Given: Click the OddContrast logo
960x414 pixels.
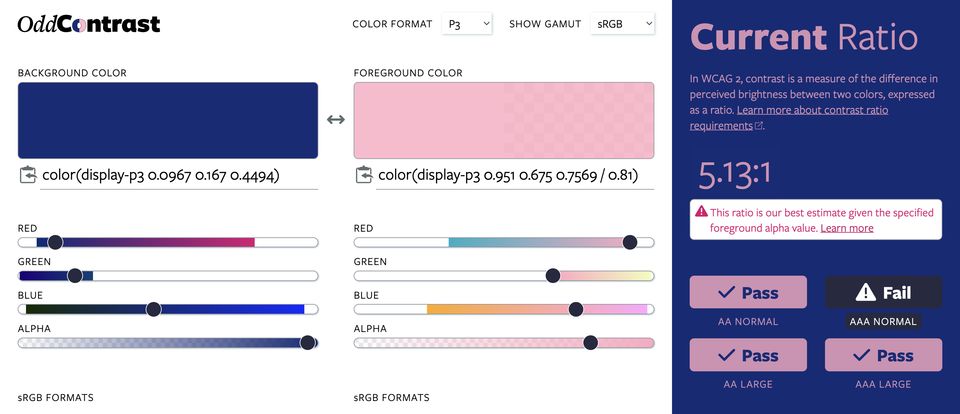Looking at the screenshot, I should tap(89, 24).
